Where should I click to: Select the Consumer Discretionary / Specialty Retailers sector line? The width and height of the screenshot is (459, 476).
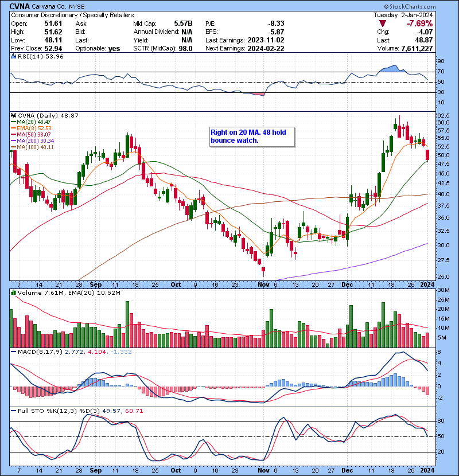point(72,15)
